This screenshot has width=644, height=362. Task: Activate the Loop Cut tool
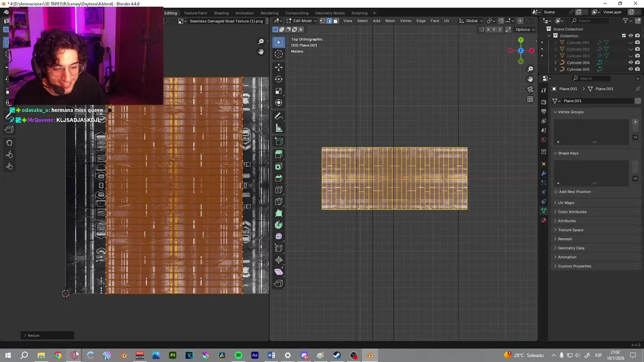[279, 190]
